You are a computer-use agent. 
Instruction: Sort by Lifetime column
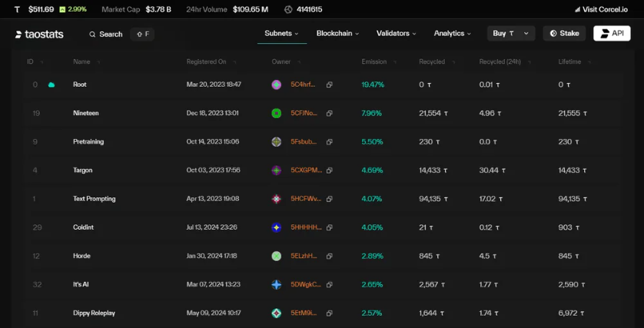pyautogui.click(x=574, y=61)
